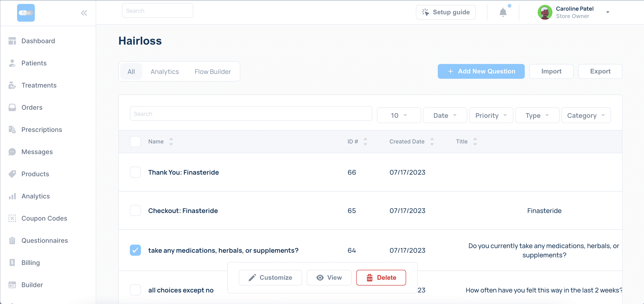This screenshot has height=304, width=644.
Task: Click Add New Question button
Action: pos(481,71)
